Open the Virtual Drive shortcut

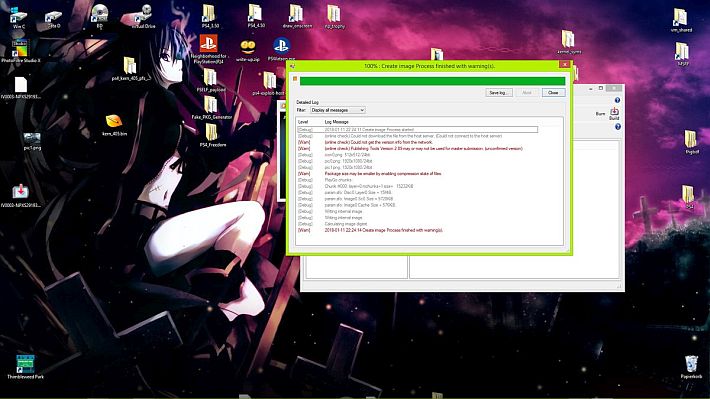pos(143,17)
